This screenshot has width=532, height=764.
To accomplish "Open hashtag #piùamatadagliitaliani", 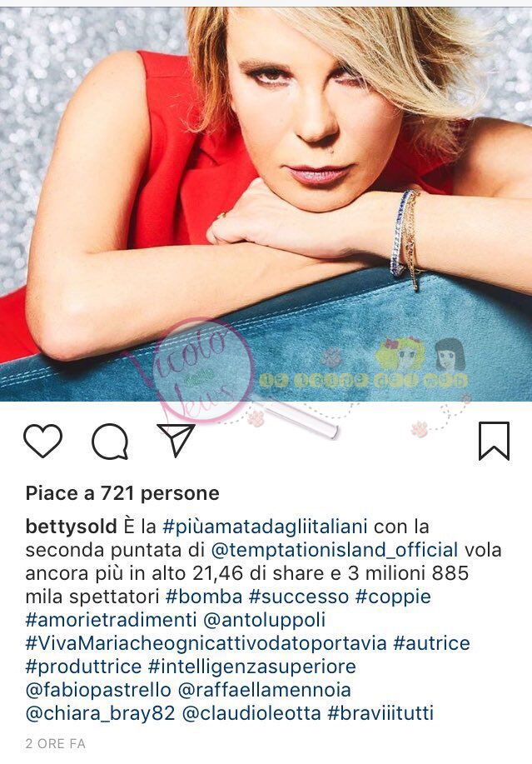I will (265, 527).
